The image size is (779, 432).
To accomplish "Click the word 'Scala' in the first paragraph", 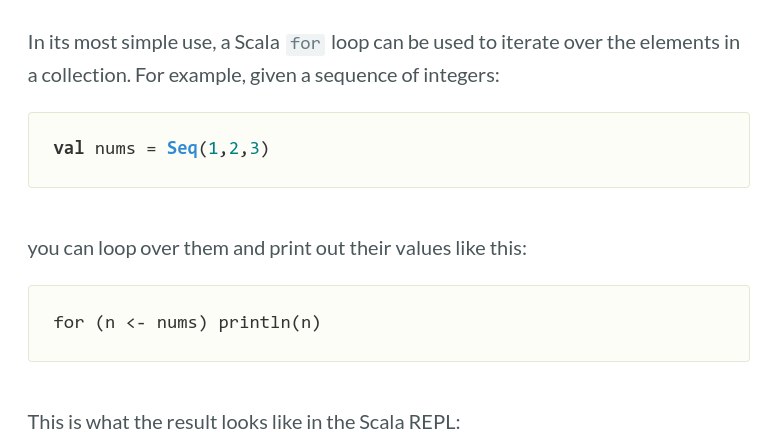I will click(x=257, y=43).
